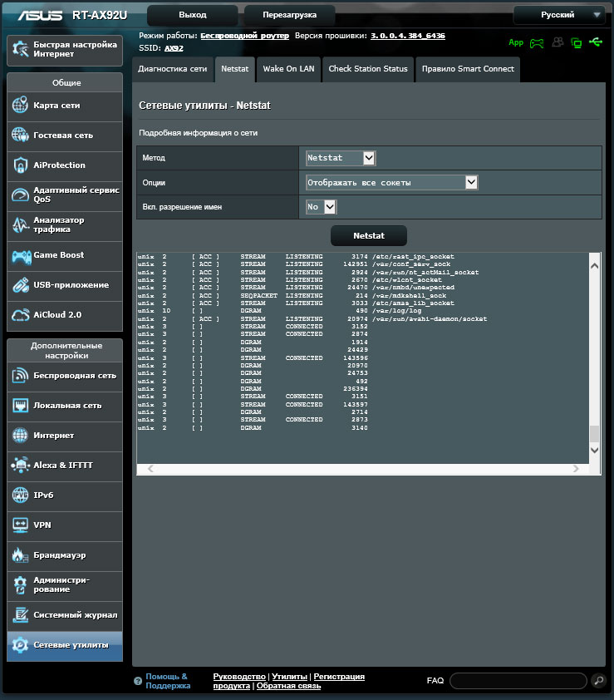The image size is (614, 700).
Task: Open firmware version 3.0.0.4.384_6436 link
Action: 408,36
